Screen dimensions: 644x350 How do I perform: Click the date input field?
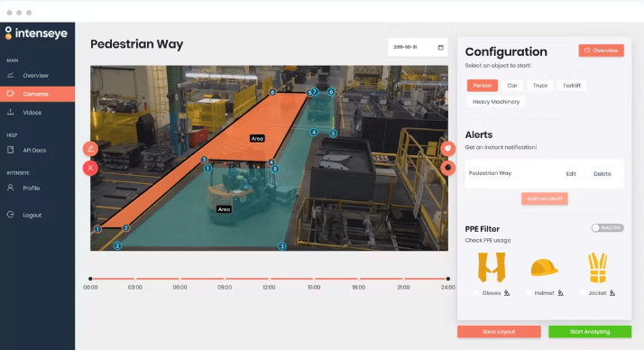(418, 47)
